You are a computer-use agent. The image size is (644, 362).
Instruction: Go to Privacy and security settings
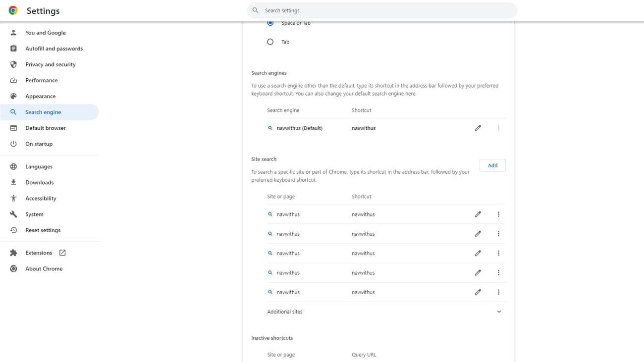point(50,64)
